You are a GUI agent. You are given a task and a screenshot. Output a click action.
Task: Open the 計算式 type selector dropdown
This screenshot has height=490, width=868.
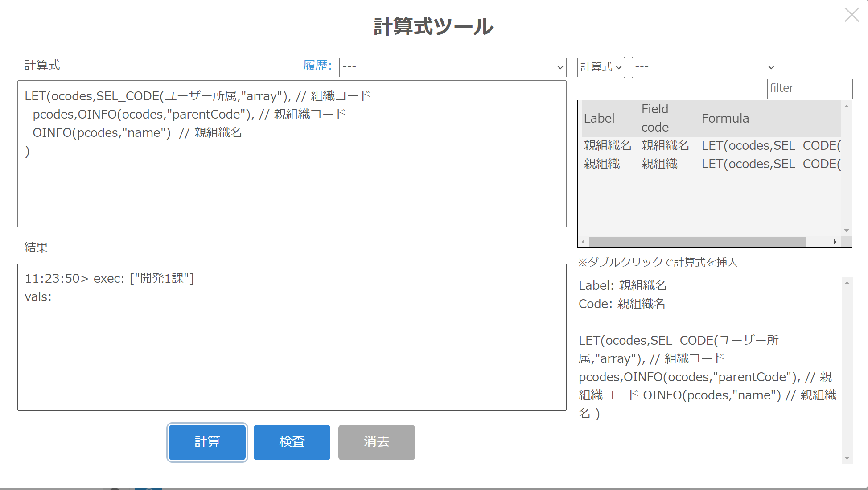click(601, 67)
